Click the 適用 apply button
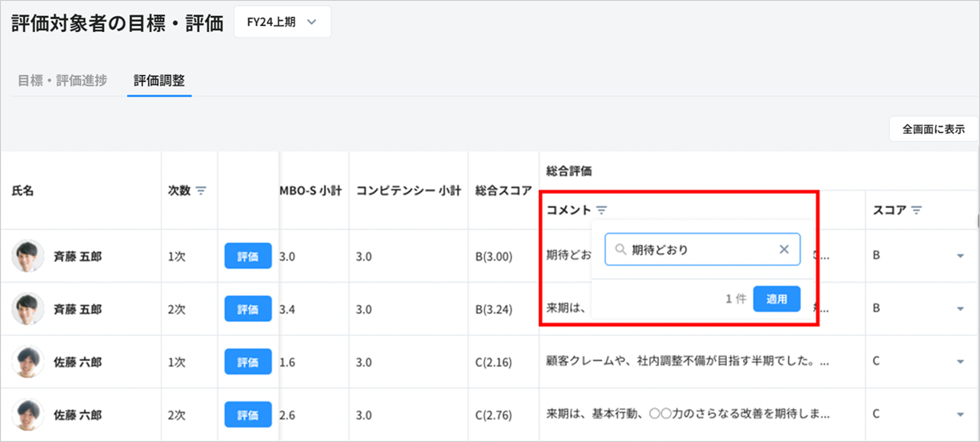 (776, 299)
